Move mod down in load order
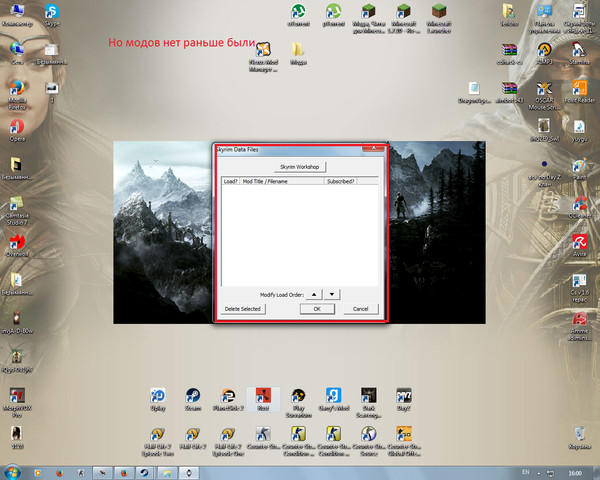 (332, 294)
